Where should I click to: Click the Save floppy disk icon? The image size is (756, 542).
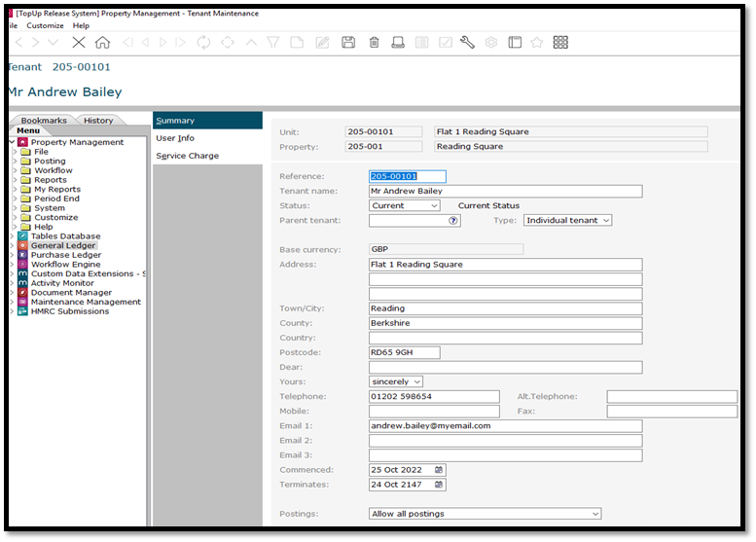(348, 43)
